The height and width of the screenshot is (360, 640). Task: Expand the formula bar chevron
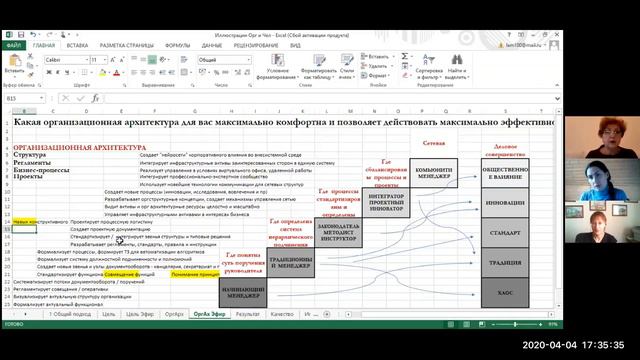[557, 98]
